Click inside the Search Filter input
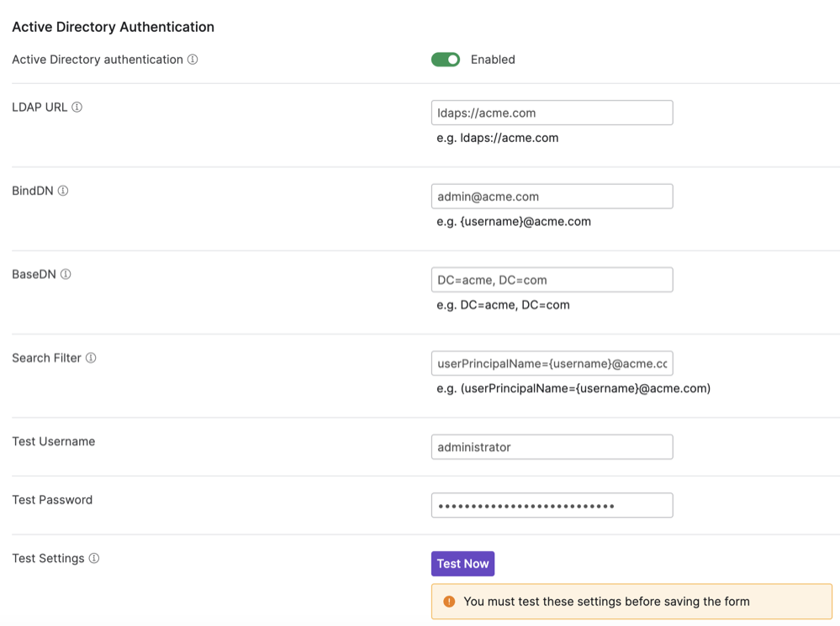The image size is (840, 626). coord(552,363)
